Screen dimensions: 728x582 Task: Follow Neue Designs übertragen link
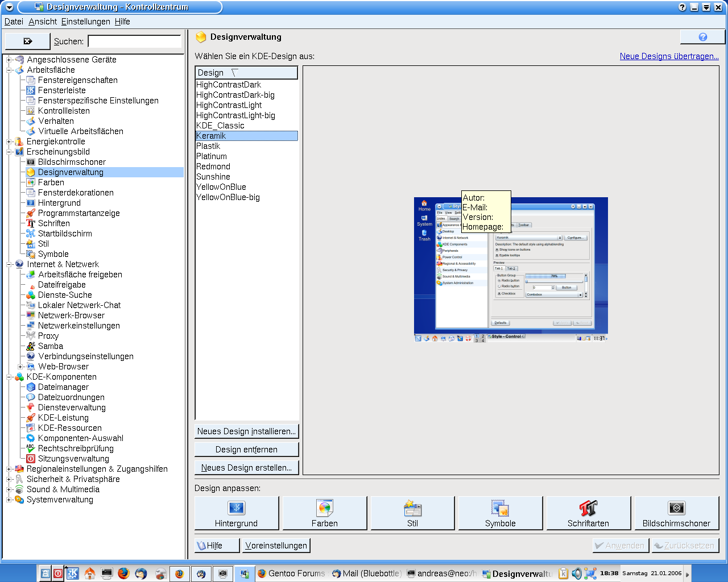pos(669,56)
